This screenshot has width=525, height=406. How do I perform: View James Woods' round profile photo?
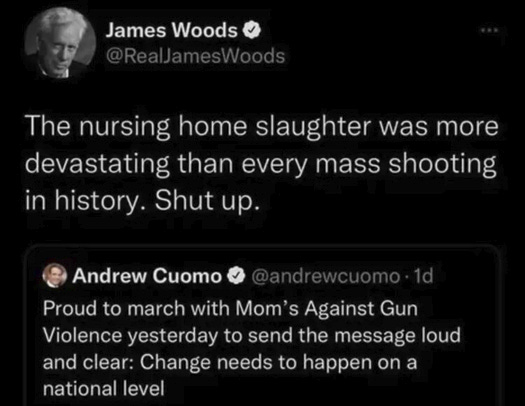click(60, 43)
